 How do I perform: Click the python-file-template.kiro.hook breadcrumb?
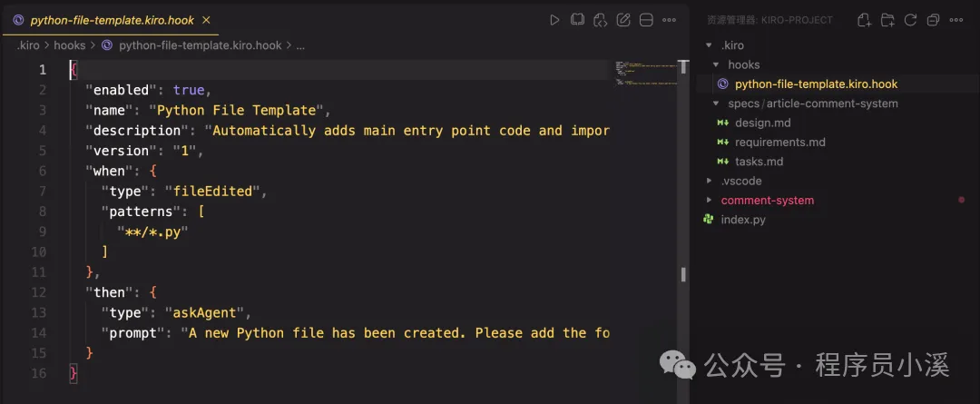pos(201,45)
